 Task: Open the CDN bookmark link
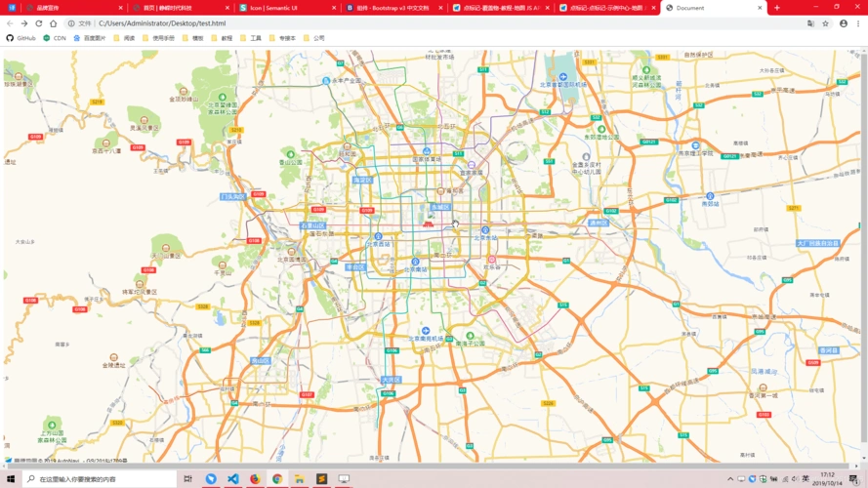[x=55, y=38]
